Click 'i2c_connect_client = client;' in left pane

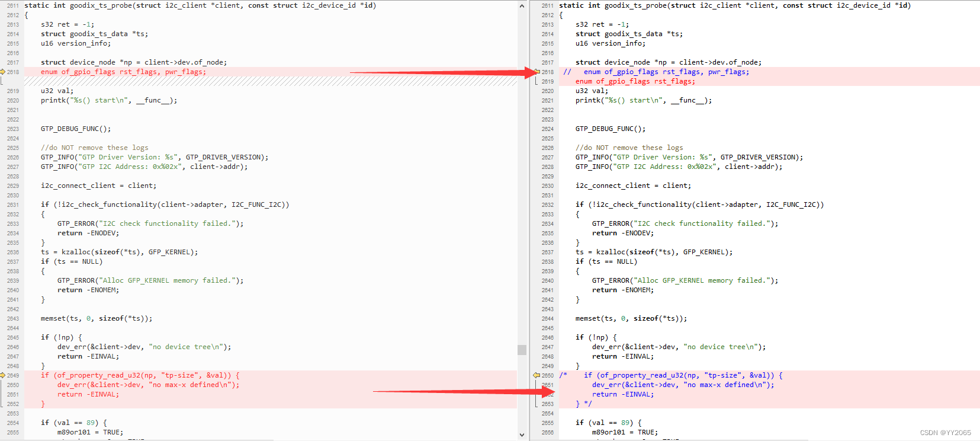99,186
